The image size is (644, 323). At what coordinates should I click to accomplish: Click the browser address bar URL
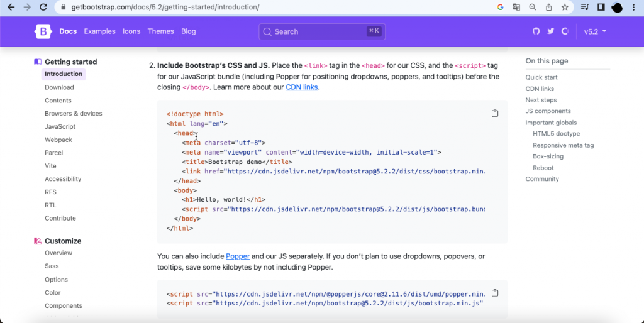pyautogui.click(x=165, y=7)
